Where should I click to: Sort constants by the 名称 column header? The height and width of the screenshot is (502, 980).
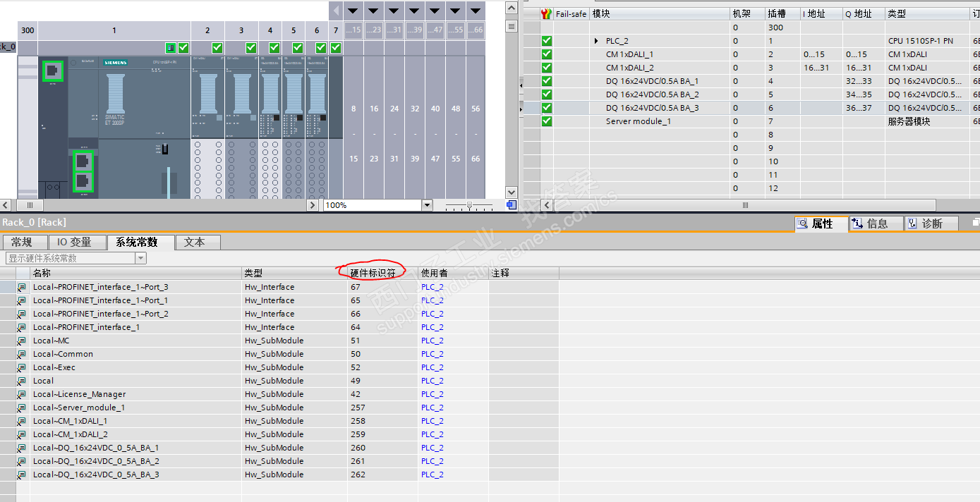[x=135, y=273]
